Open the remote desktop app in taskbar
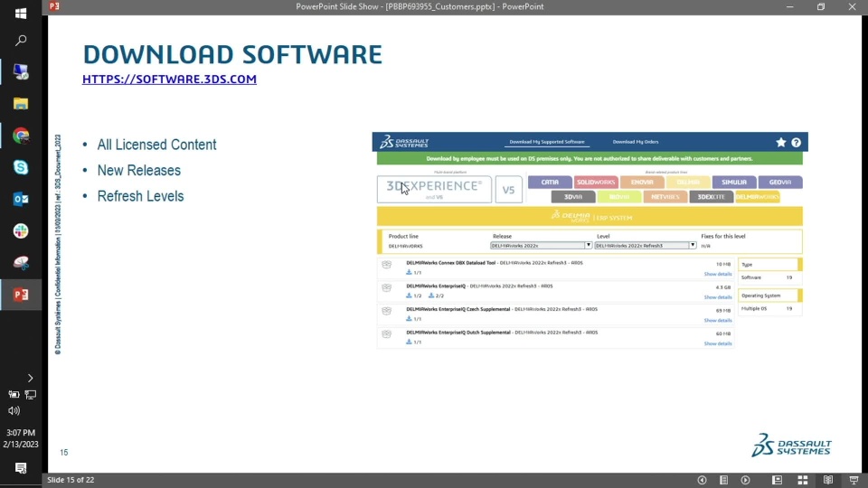Screen dimensions: 868x488 pos(21,72)
